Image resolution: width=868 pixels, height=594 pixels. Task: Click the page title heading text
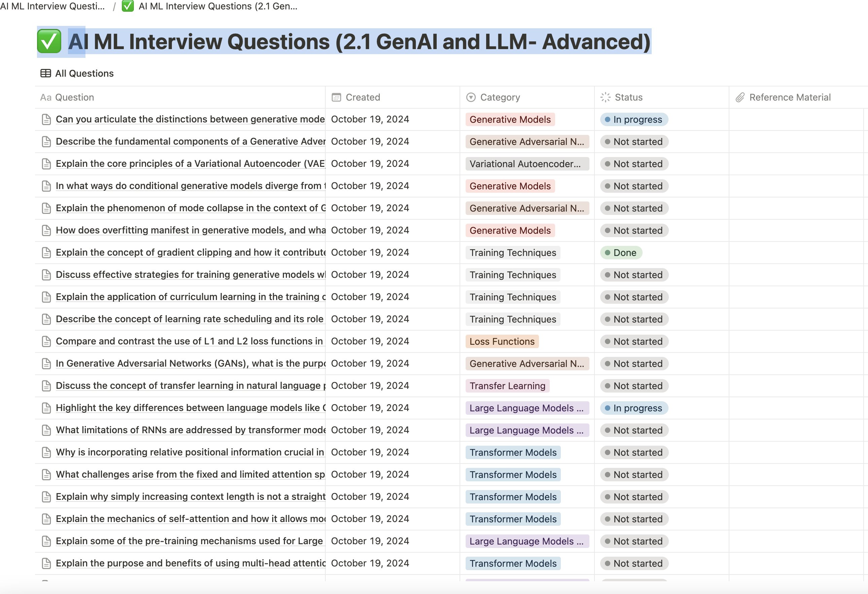point(359,41)
